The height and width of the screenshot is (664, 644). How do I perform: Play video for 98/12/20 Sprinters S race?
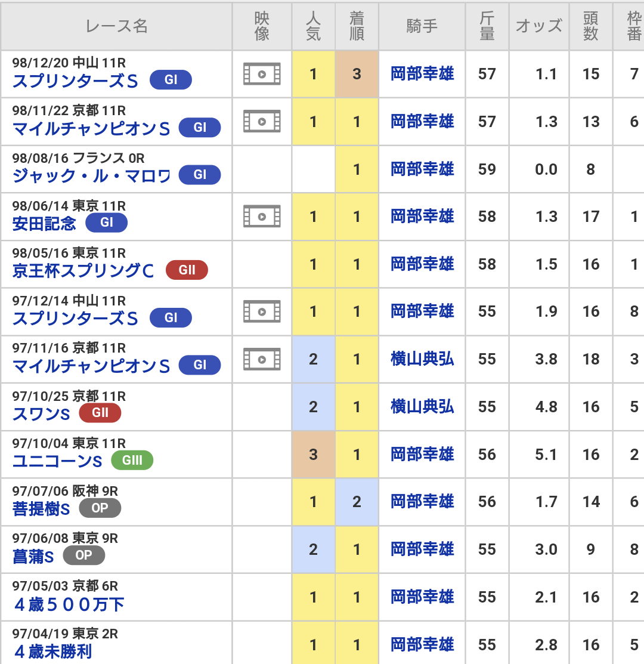[262, 74]
